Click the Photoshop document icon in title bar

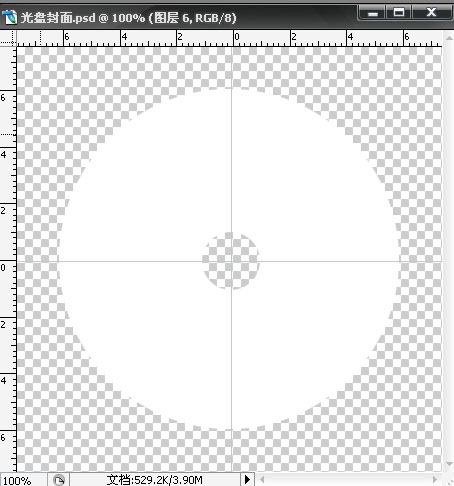9,17
